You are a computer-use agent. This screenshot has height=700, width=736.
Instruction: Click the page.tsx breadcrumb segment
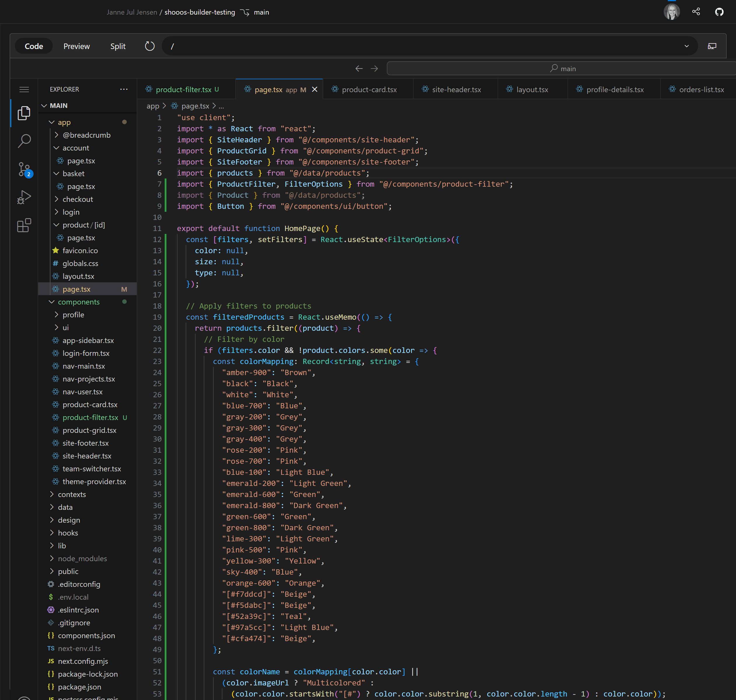coord(195,106)
